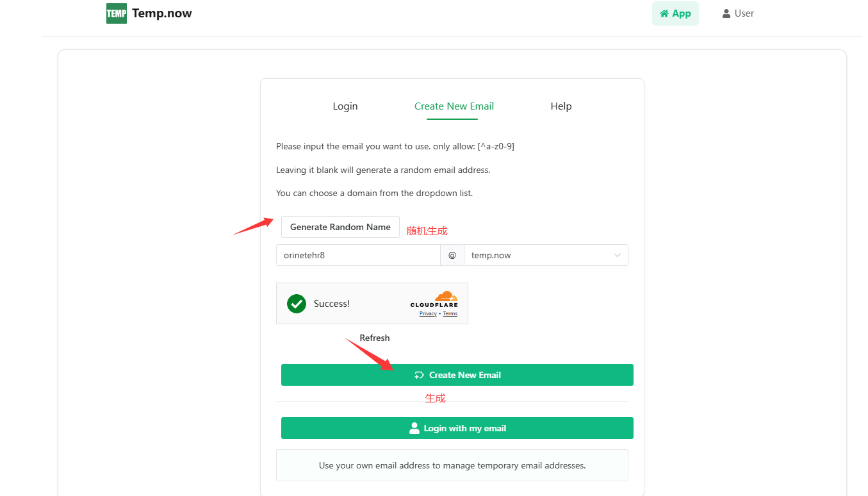This screenshot has height=496, width=868.
Task: Click person icon on Login with my email
Action: [414, 428]
